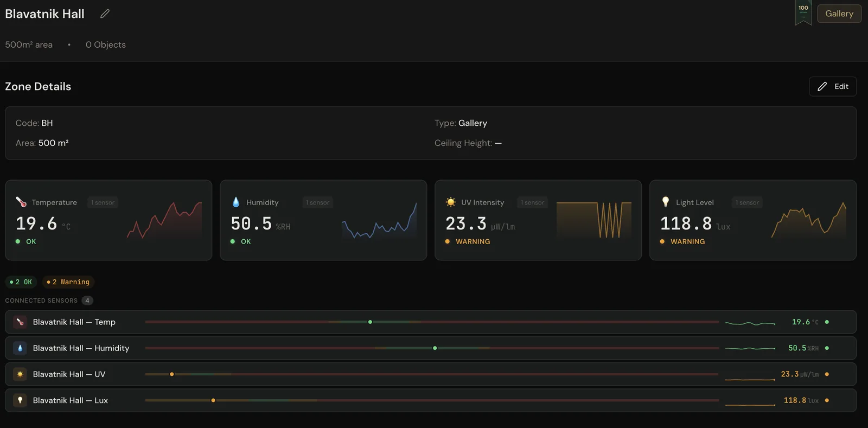Filter sensors by the 2 OK chip

coord(21,282)
